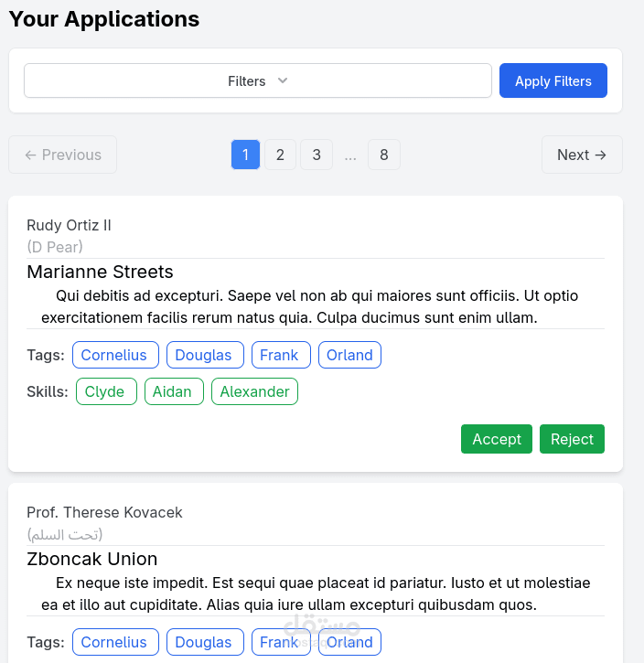
Task: Open the Marianne Streets application title
Action: point(100,272)
